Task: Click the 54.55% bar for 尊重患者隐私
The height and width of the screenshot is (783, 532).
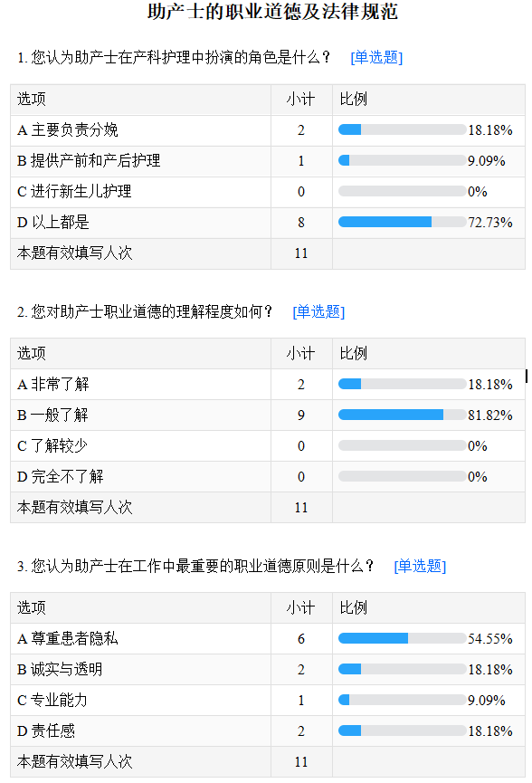Action: [x=403, y=638]
